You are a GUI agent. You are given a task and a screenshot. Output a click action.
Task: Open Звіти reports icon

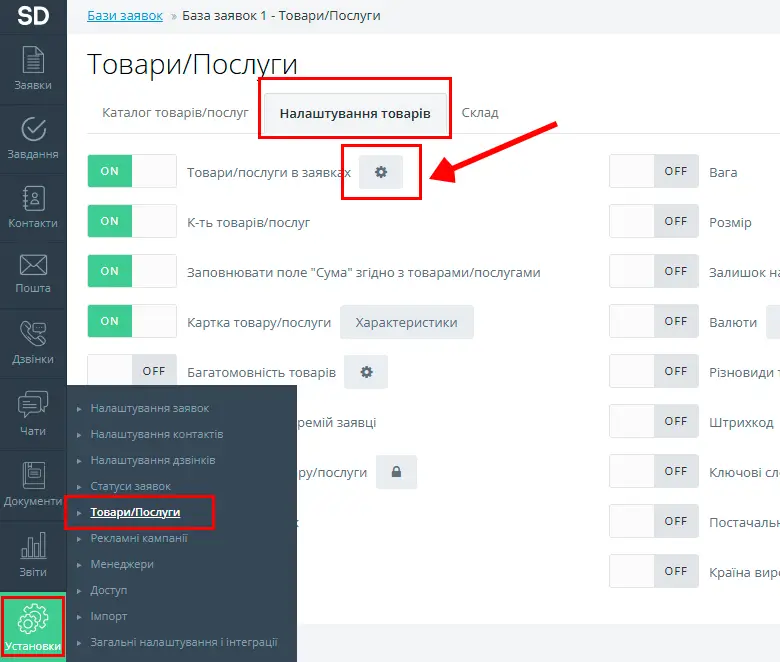point(33,556)
